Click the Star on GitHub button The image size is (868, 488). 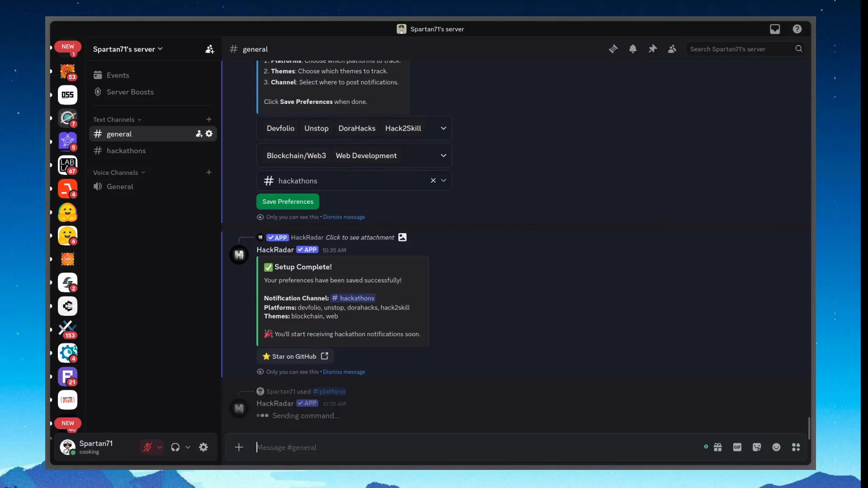295,357
